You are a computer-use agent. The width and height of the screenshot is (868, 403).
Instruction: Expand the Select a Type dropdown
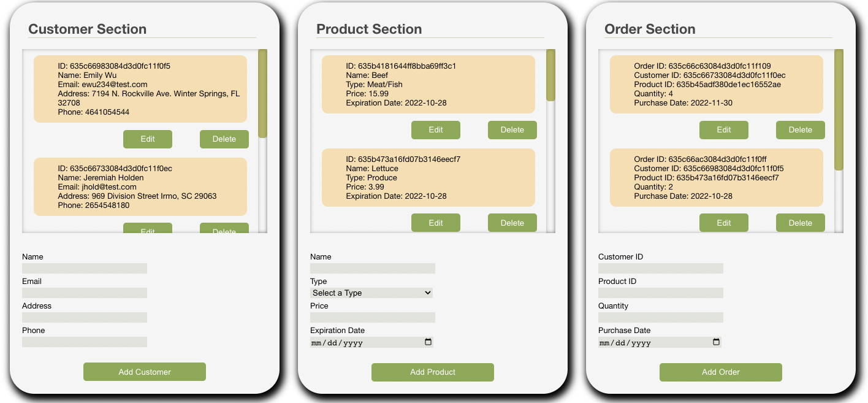pyautogui.click(x=371, y=293)
